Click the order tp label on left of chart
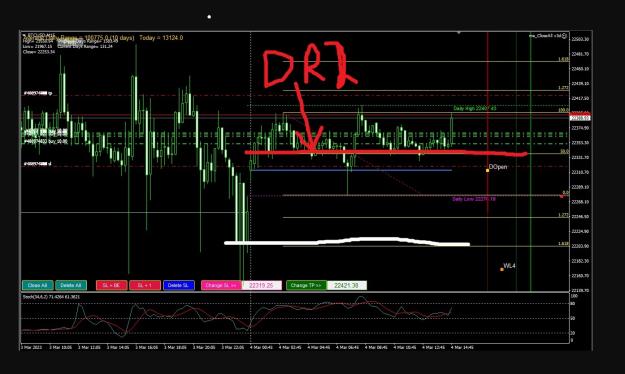This screenshot has width=625, height=374. point(38,93)
